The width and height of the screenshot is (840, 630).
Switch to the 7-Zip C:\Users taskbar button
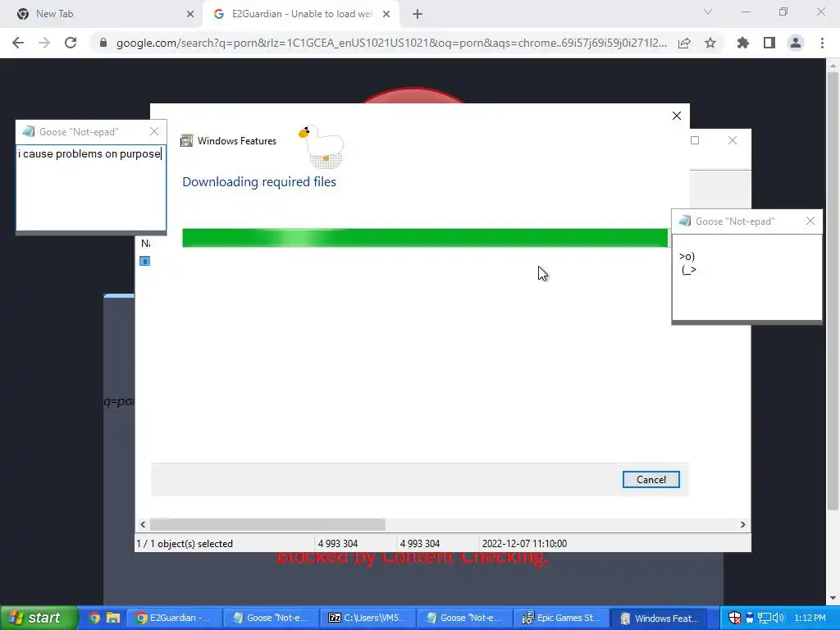[x=367, y=618]
